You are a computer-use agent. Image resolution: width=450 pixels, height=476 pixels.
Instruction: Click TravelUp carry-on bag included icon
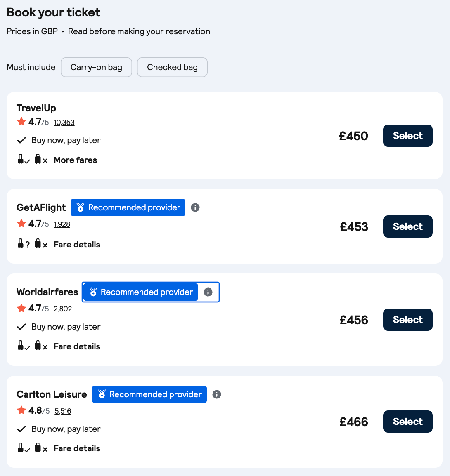(24, 159)
